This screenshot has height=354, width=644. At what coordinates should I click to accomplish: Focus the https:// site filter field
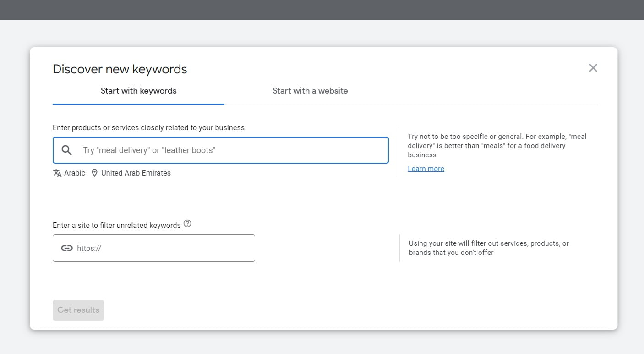coord(154,248)
